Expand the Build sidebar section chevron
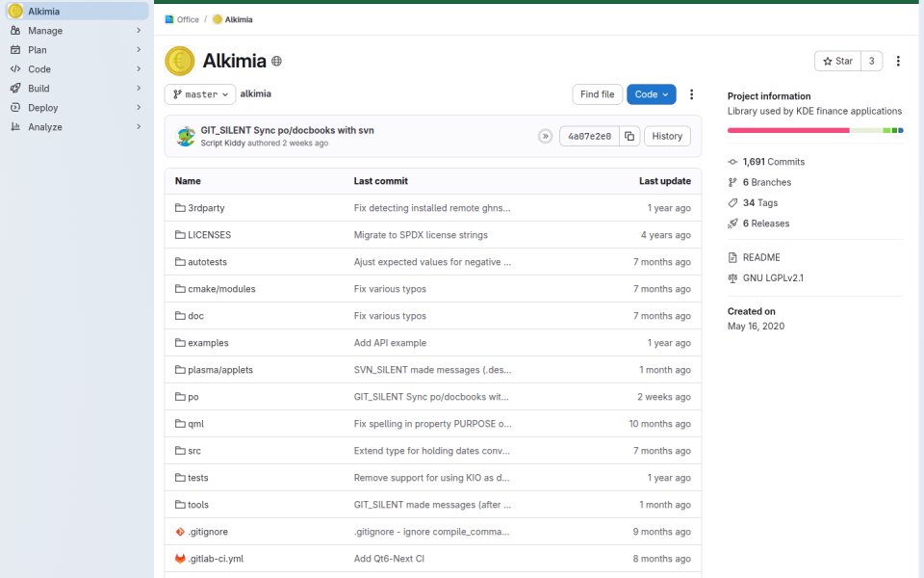This screenshot has height=578, width=924. click(x=139, y=89)
